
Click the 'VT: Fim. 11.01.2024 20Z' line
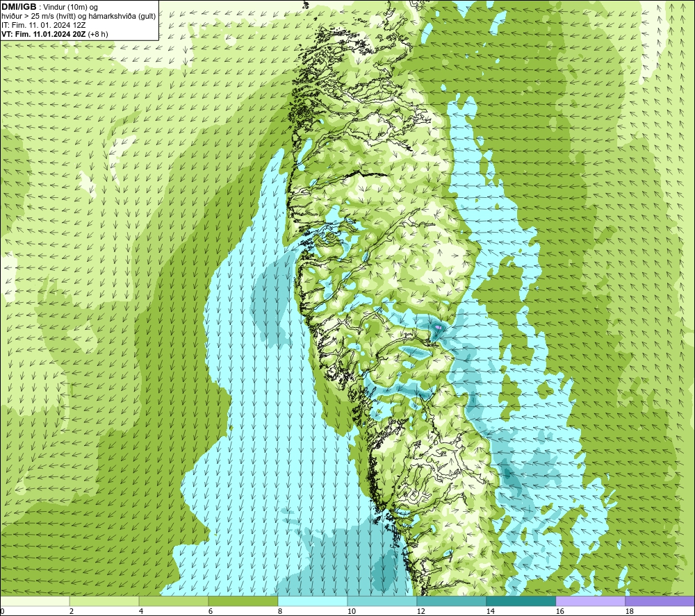click(43, 34)
